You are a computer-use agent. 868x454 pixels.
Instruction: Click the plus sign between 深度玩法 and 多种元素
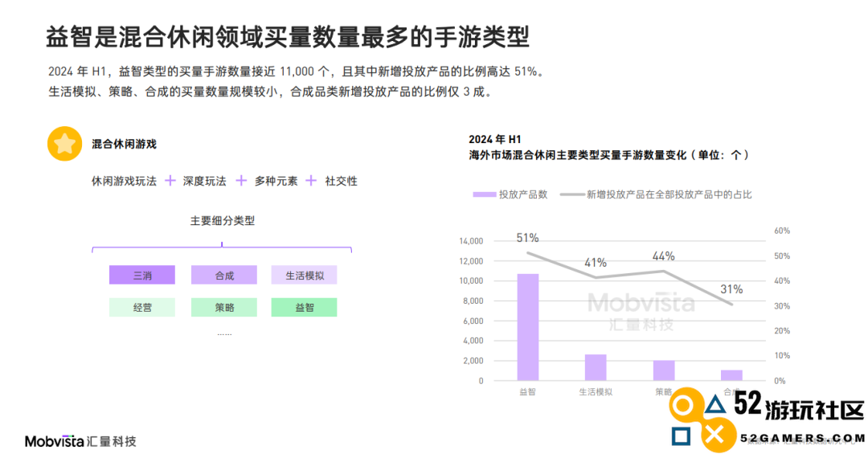(241, 181)
